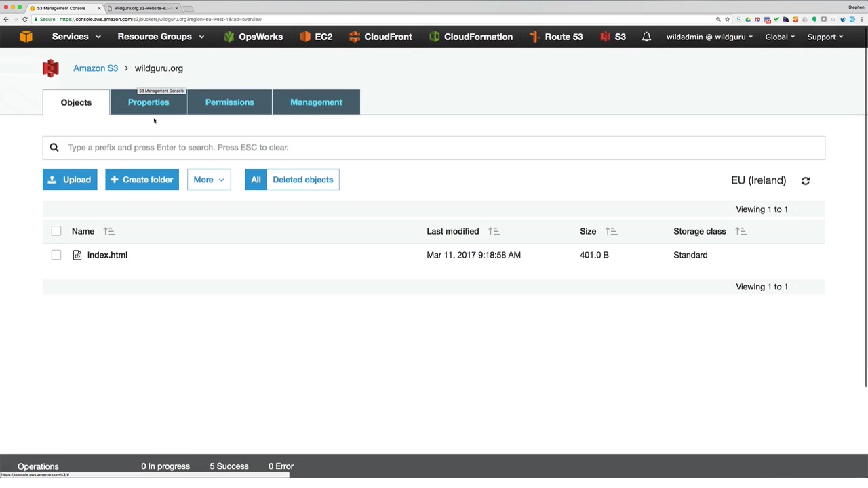Click the Create folder button
Screen dimensions: 868x488
click(x=142, y=180)
